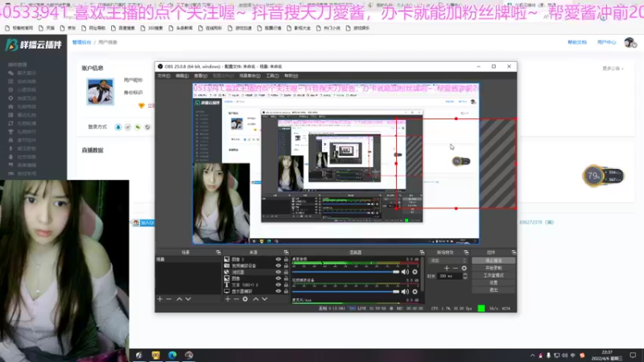The height and width of the screenshot is (362, 644).
Task: Open the transition type dropdown
Action: pyautogui.click(x=448, y=260)
